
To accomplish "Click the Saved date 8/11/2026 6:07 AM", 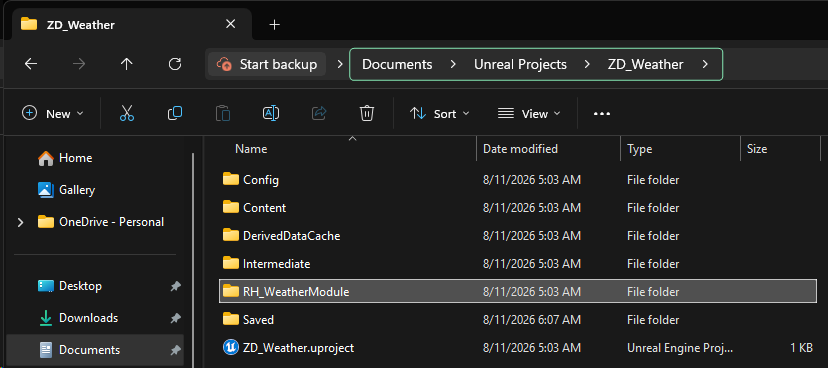I will tap(532, 320).
